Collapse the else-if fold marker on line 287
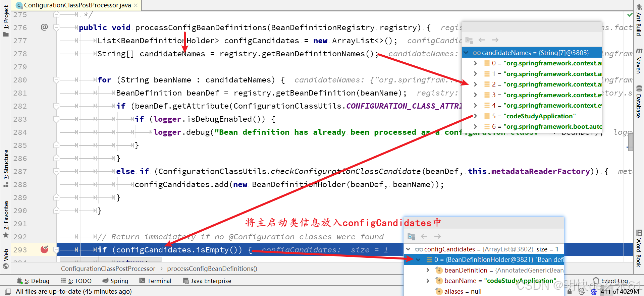Image resolution: width=644 pixels, height=296 pixels. click(56, 171)
